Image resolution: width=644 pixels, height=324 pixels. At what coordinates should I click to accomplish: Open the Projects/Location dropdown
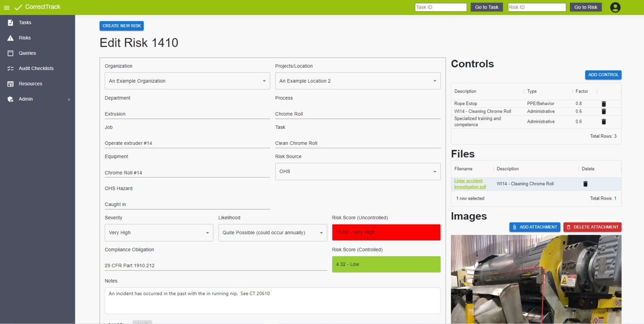[x=358, y=81]
